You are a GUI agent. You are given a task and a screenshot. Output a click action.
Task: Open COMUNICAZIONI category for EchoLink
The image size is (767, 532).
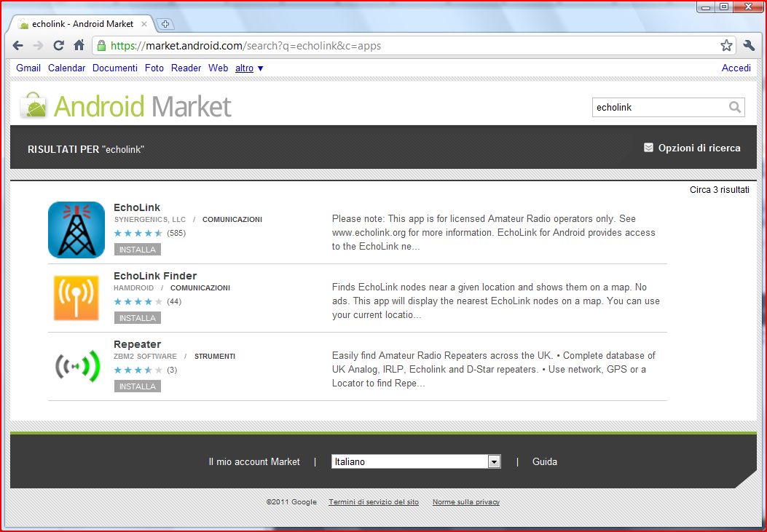coord(232,220)
